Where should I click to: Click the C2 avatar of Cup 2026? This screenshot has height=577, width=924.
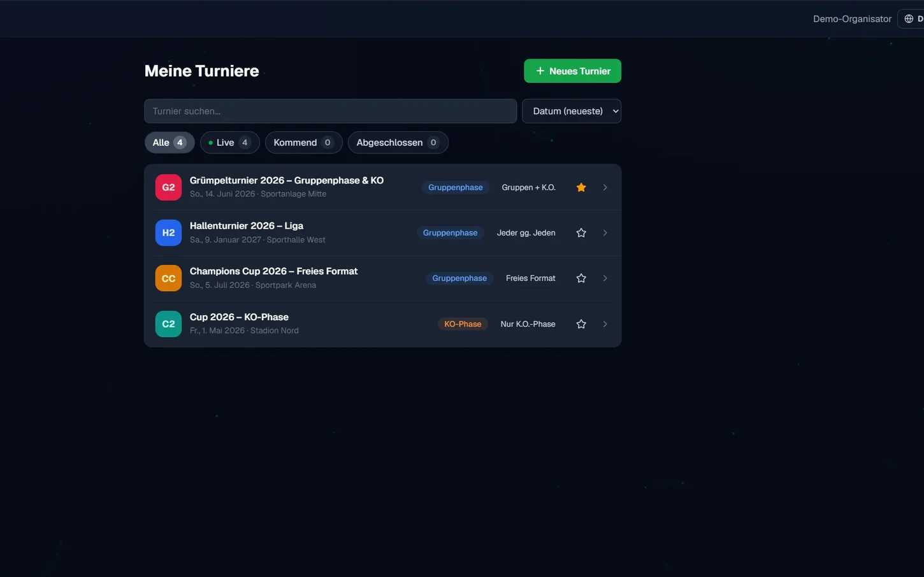point(168,324)
